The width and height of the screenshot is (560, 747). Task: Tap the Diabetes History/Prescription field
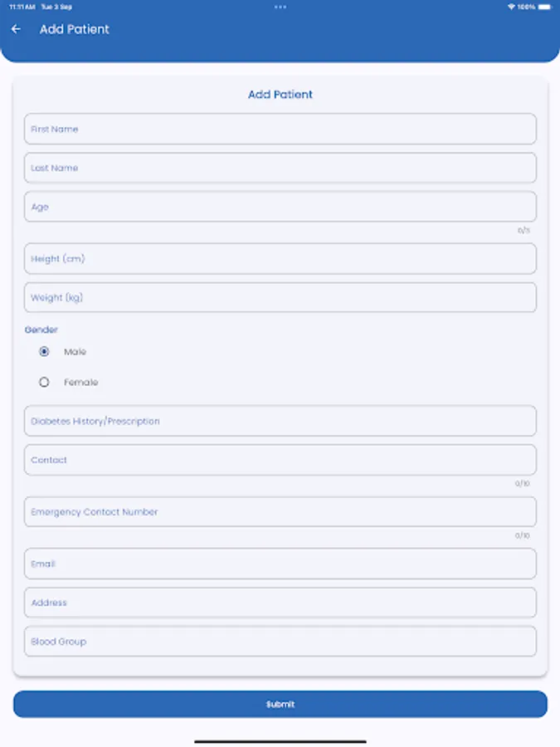[x=280, y=421]
